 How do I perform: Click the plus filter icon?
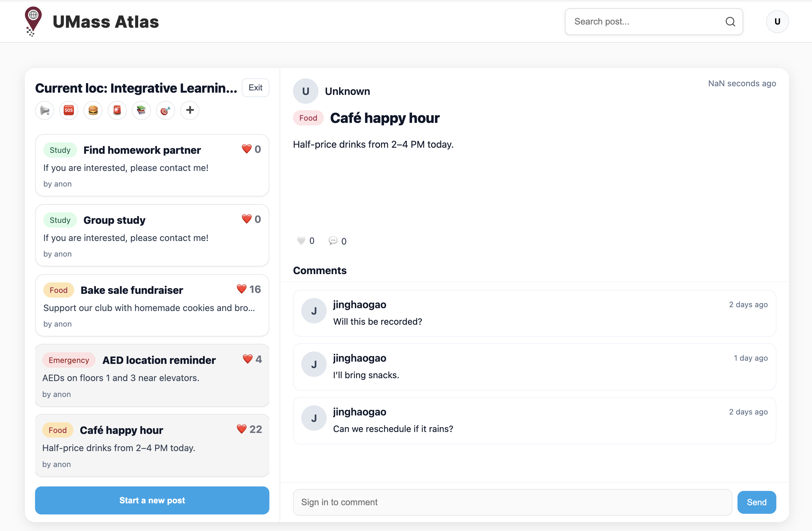[x=190, y=110]
